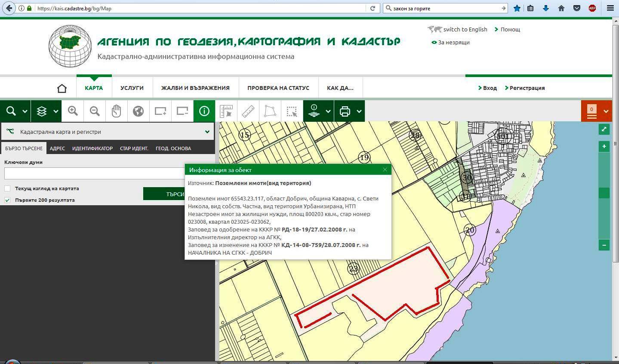This screenshot has height=364, width=619.
Task: Toggle fullscreen map expand button
Action: [604, 129]
